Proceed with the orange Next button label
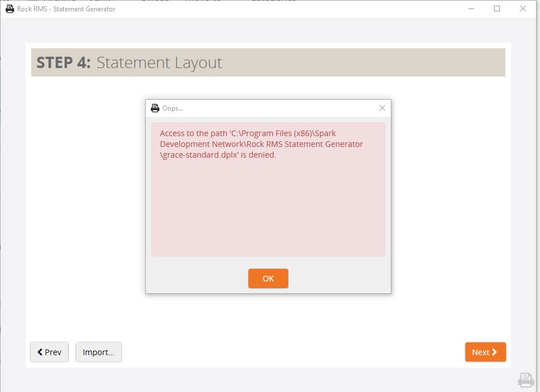Viewport: 540px width, 392px height. (480, 352)
